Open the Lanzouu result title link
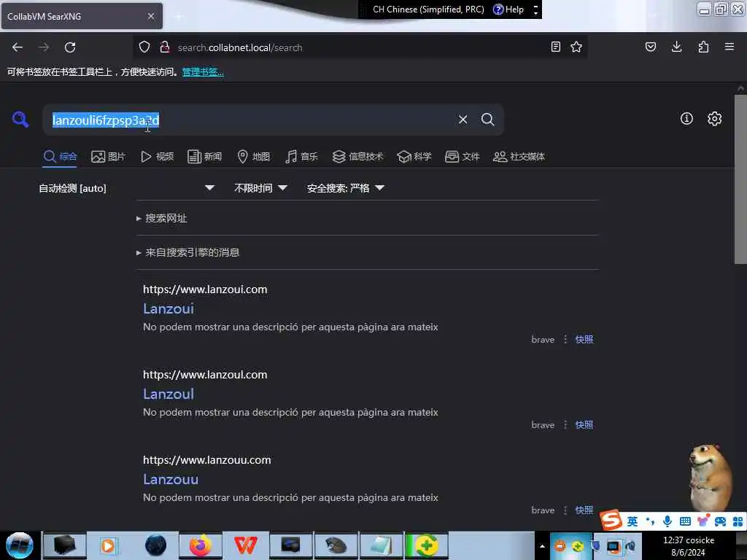This screenshot has width=747, height=560. (x=171, y=479)
